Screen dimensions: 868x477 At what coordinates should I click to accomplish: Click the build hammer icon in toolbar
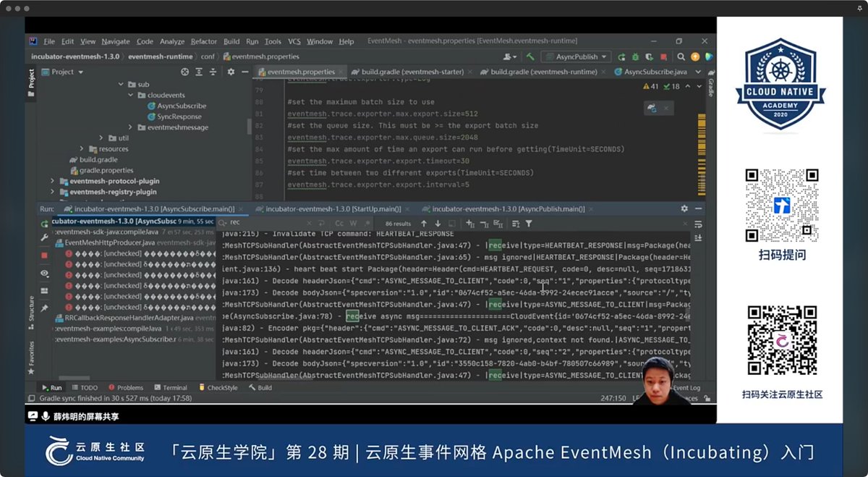tap(530, 56)
